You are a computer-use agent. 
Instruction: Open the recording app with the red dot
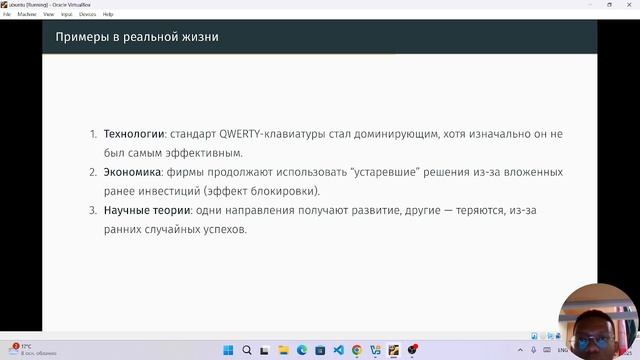tap(412, 350)
